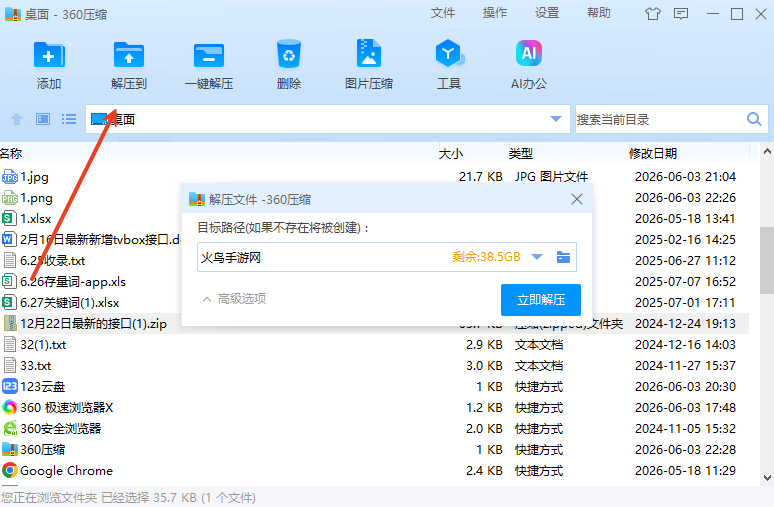Click the 添加 (Add) toolbar icon
Viewport: 774px width, 507px height.
pos(49,54)
